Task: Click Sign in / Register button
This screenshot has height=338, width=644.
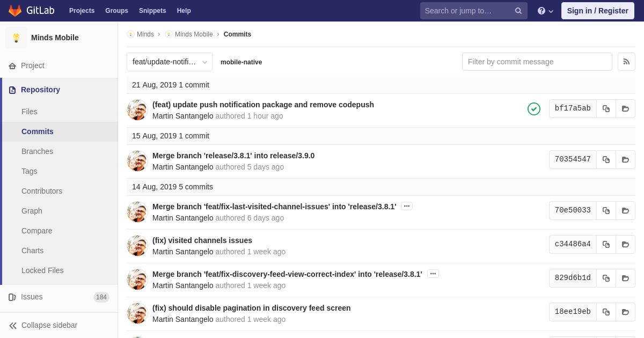Action: tap(598, 11)
